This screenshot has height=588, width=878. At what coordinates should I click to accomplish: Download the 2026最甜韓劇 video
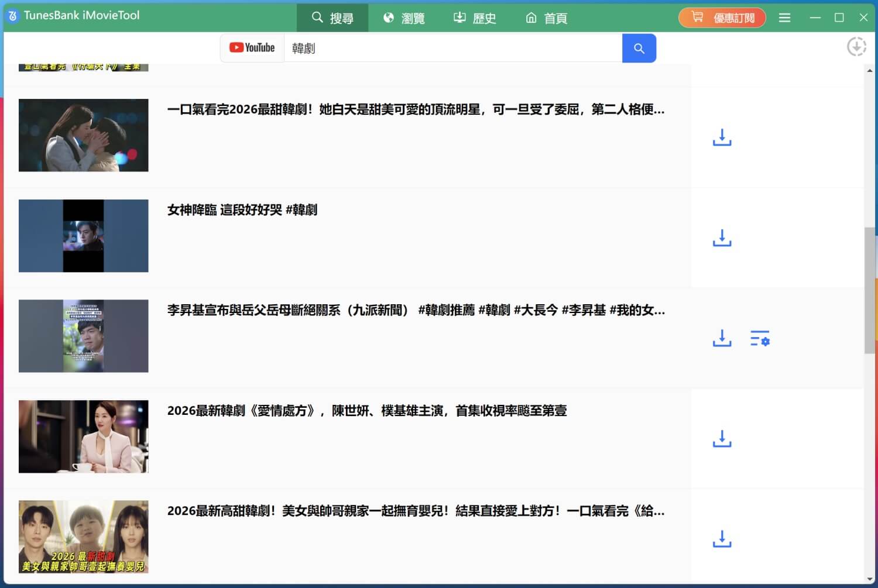tap(722, 138)
